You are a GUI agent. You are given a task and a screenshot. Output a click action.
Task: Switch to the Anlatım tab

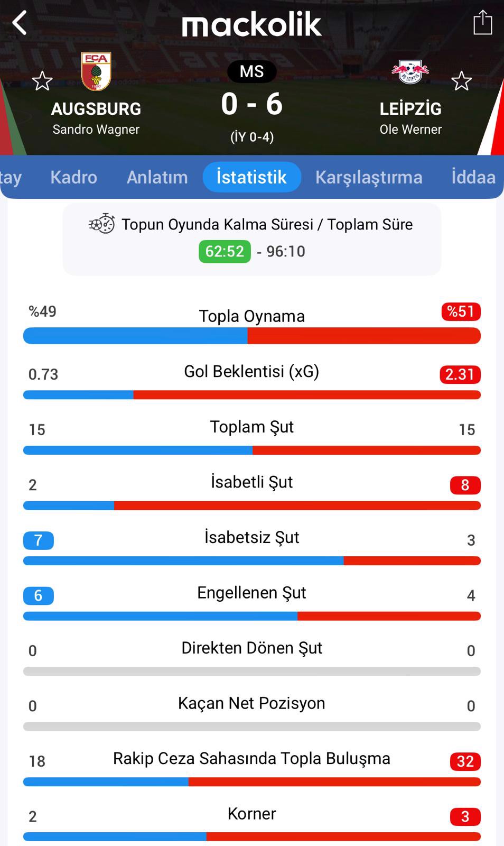(157, 177)
